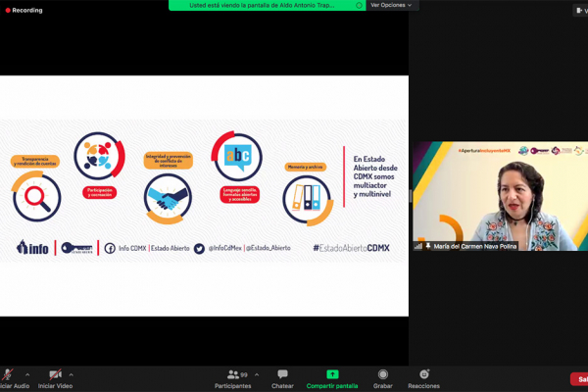588x392 pixels.
Task: Click the handshake integrity icon on slide
Action: point(168,199)
